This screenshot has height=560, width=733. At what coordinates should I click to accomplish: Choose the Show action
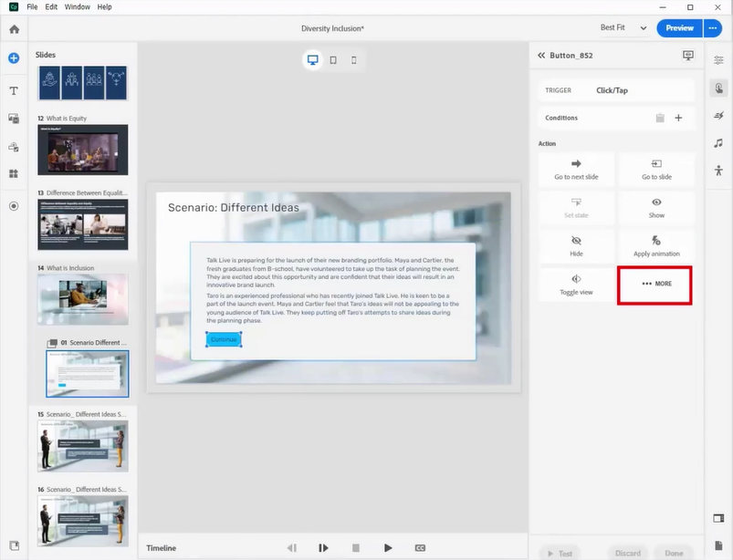(x=656, y=208)
